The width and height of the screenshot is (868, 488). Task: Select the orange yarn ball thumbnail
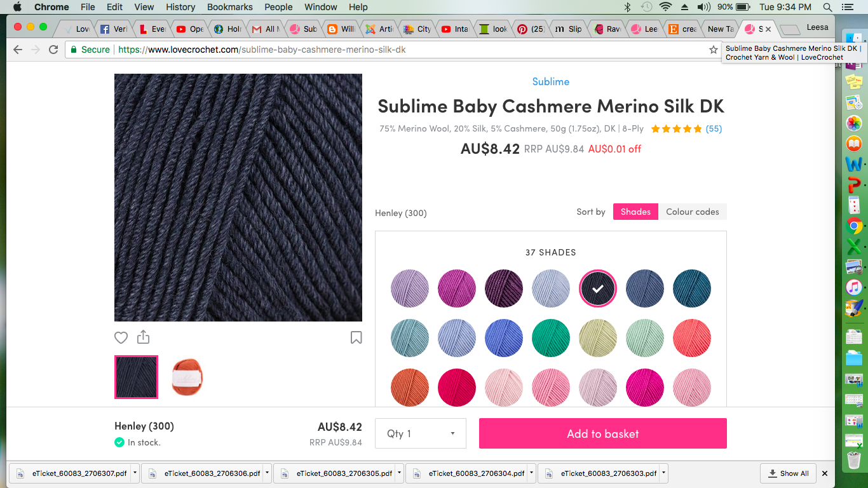point(187,377)
